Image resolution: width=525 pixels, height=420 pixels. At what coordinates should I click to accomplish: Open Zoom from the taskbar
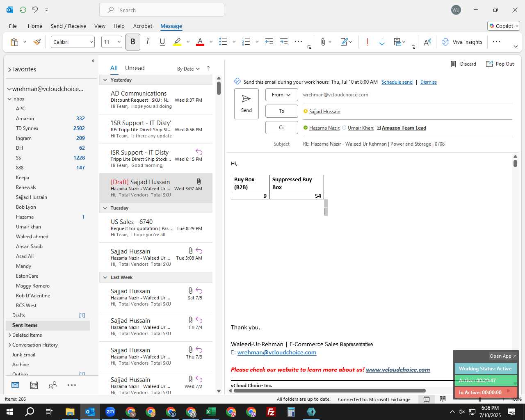point(110,412)
